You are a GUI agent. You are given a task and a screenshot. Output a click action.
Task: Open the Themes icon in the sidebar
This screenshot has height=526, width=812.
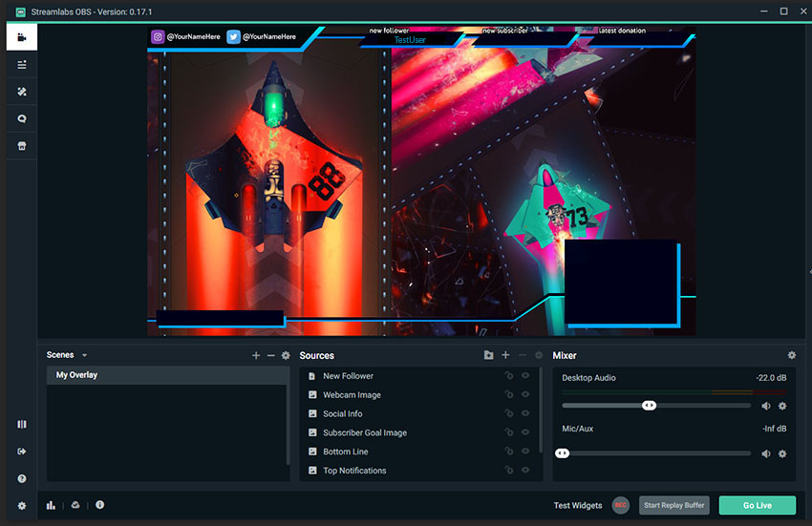tap(22, 92)
